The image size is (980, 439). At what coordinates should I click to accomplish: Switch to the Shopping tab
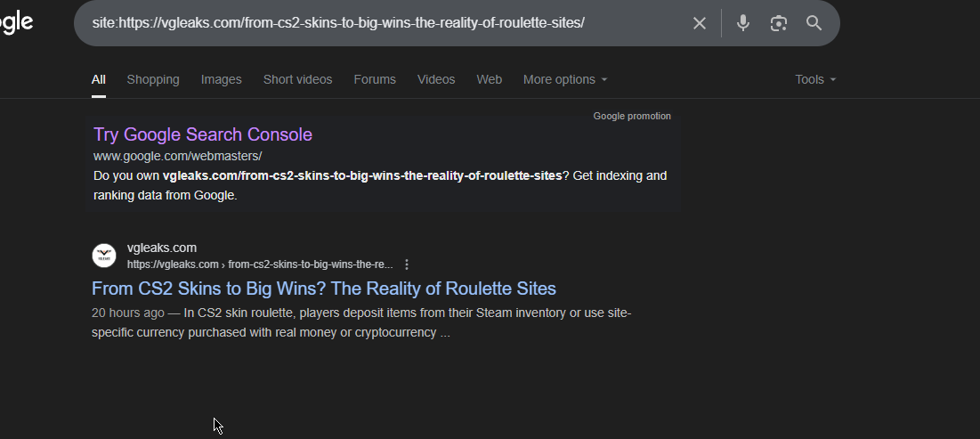tap(153, 79)
